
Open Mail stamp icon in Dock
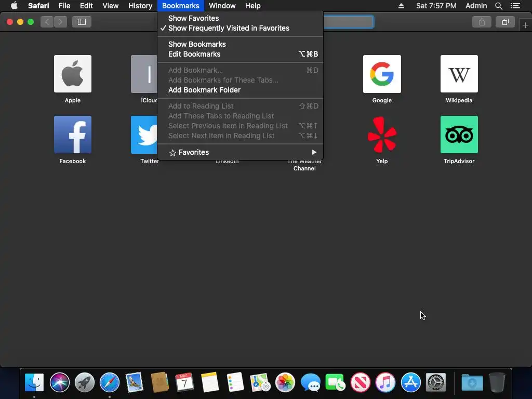(x=135, y=382)
